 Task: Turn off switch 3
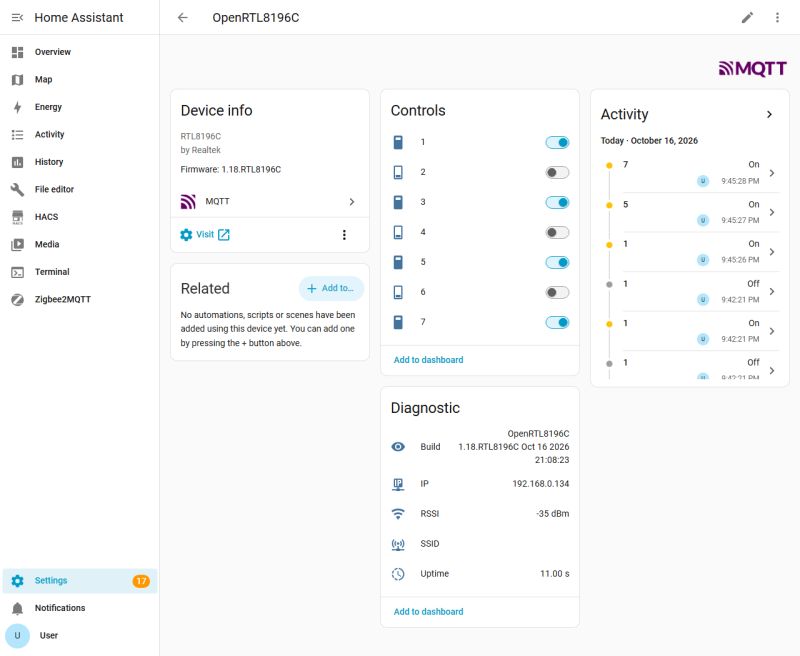(x=557, y=203)
